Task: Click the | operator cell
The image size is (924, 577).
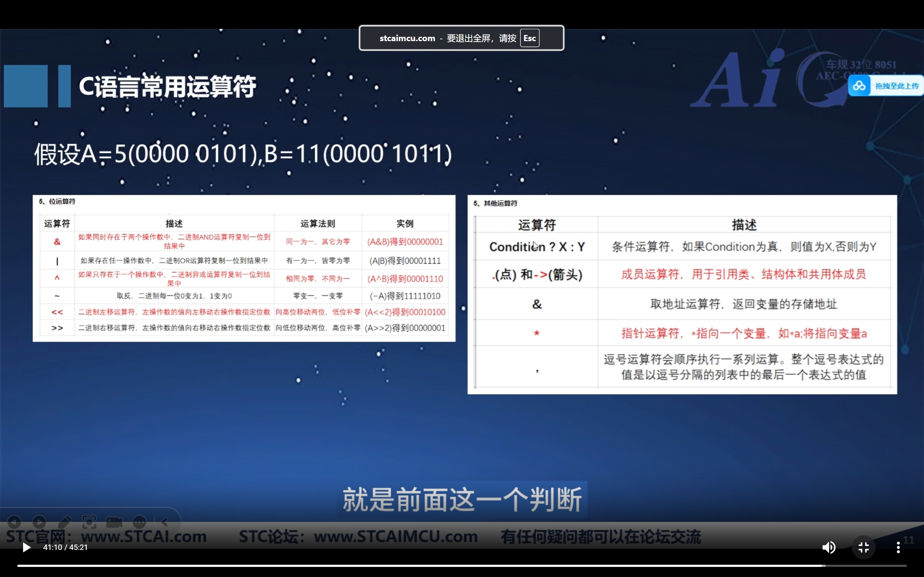Action: coord(57,261)
